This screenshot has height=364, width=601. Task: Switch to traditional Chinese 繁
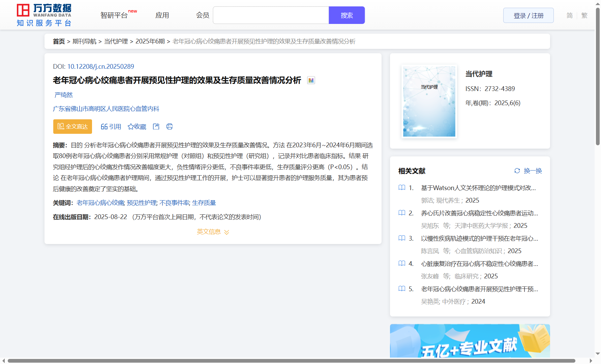[x=584, y=16]
